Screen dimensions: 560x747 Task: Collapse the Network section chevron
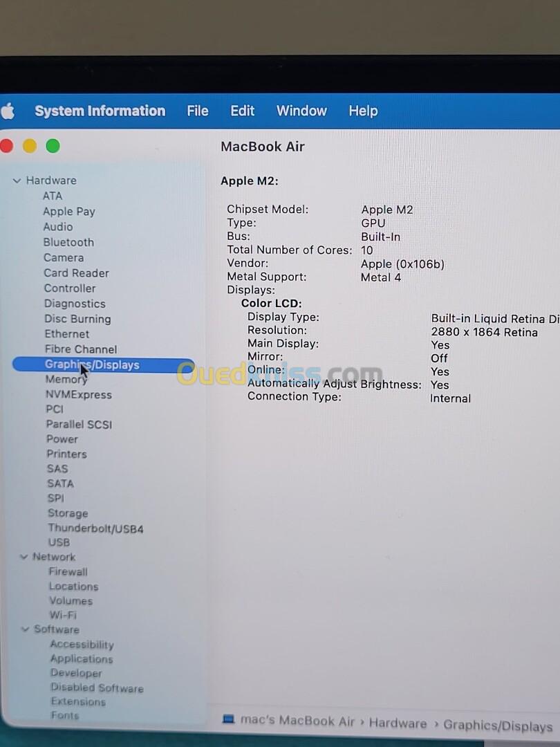24,556
